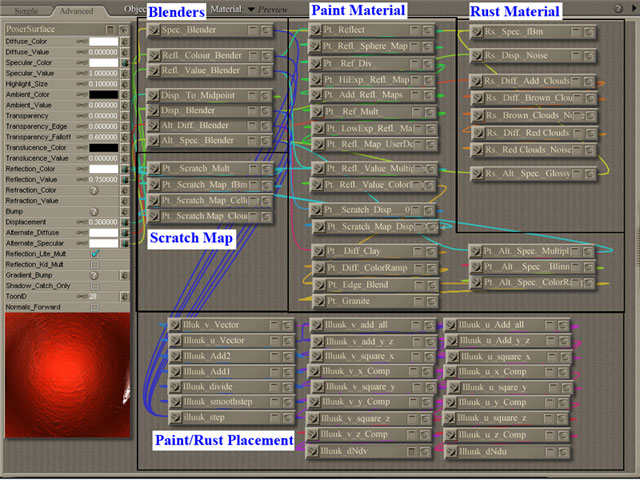Click the Spec_Blender node output plug icon
Viewport: 640px width, 480px height.
pyautogui.click(x=153, y=31)
